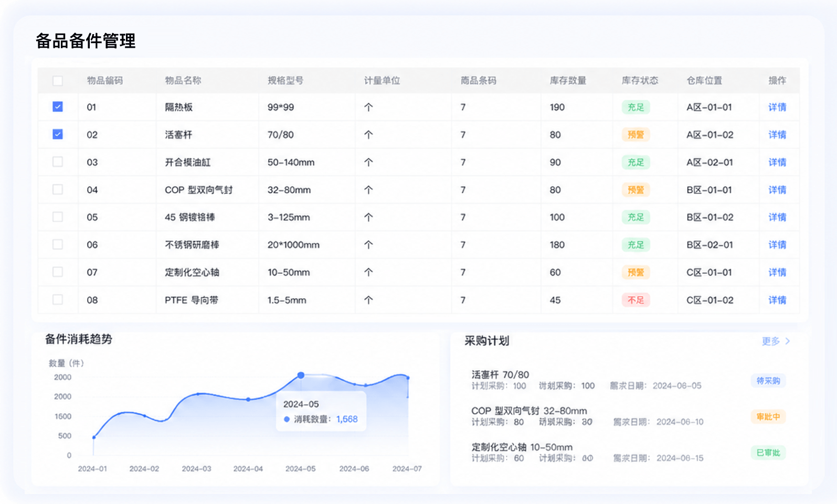This screenshot has height=504, width=837.
Task: Click the chevron arrow next to 更多
Action: [x=788, y=341]
